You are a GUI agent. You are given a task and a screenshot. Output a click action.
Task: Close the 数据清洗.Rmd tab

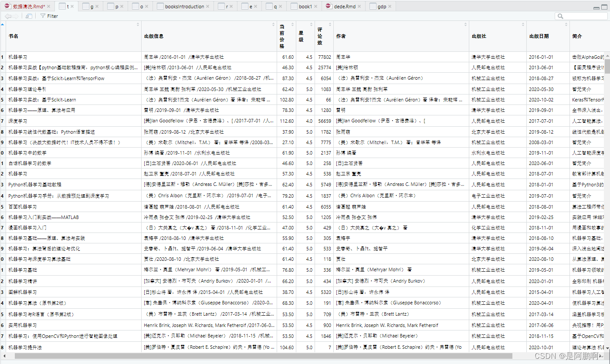pyautogui.click(x=49, y=7)
